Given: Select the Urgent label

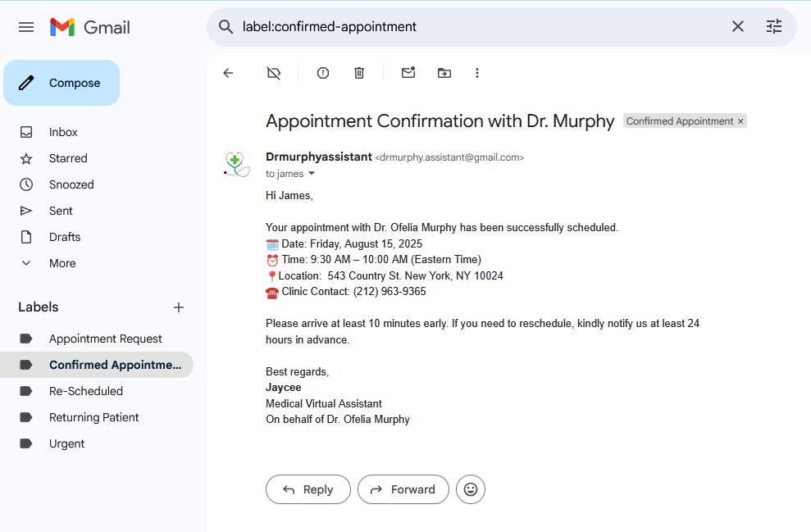Looking at the screenshot, I should tap(66, 443).
